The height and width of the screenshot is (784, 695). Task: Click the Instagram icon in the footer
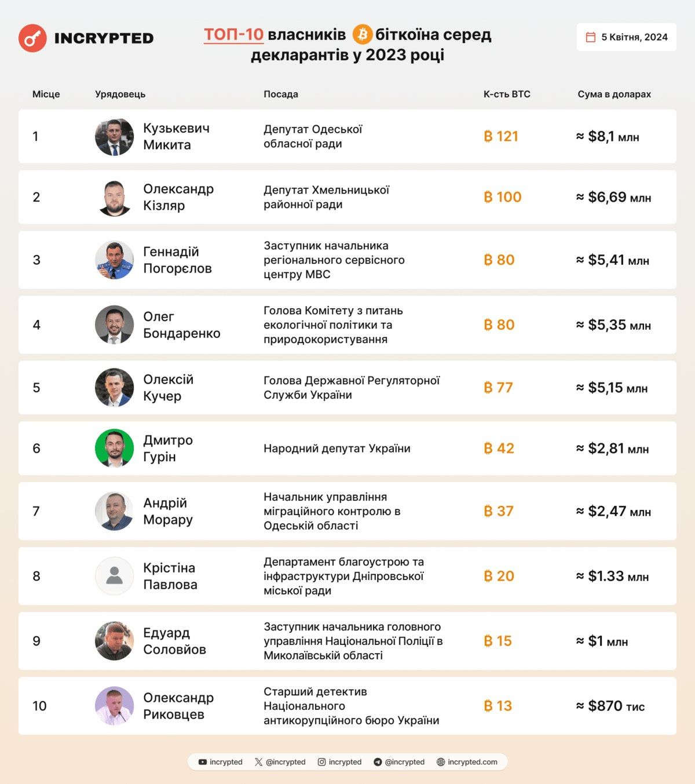pos(321,762)
